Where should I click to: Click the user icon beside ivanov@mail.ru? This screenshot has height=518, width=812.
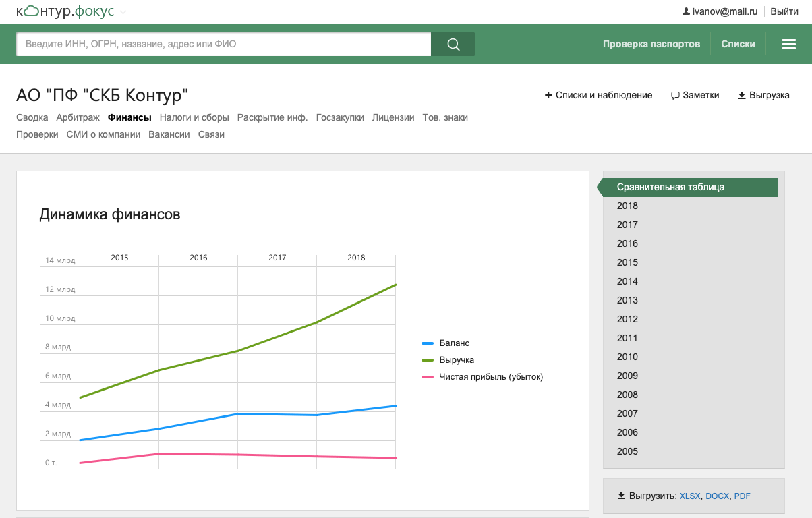click(x=687, y=11)
